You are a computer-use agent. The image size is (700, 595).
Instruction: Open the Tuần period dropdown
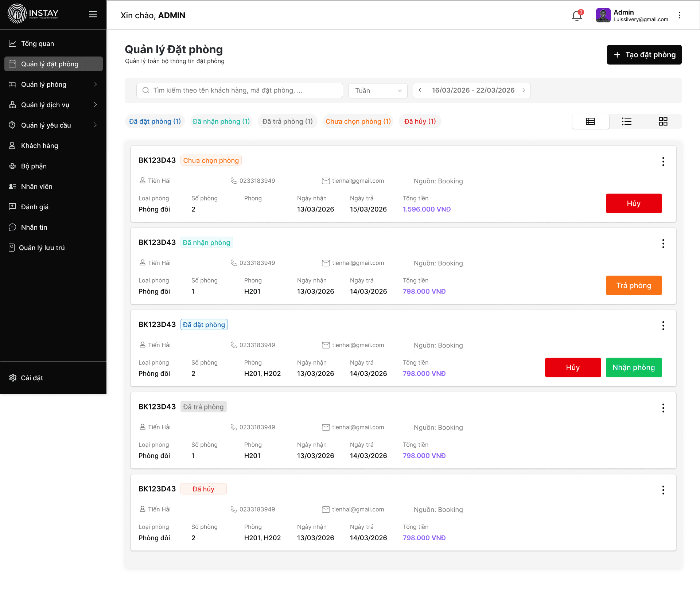pyautogui.click(x=378, y=90)
